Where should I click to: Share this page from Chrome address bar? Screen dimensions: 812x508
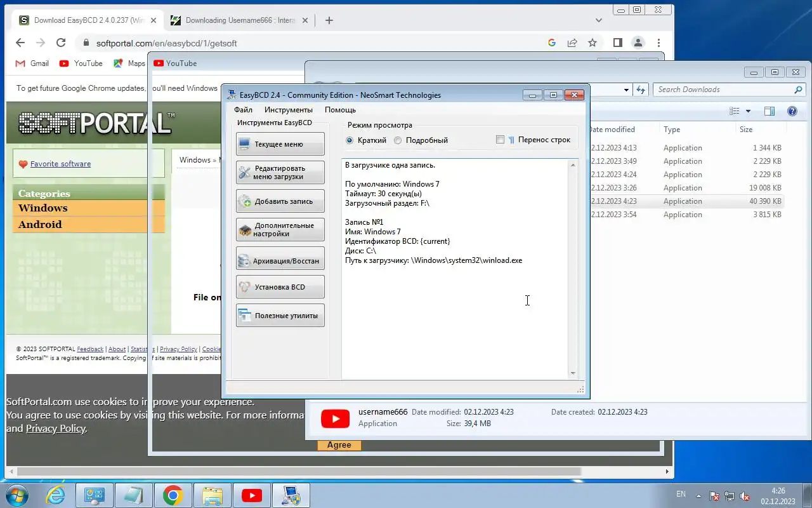572,43
